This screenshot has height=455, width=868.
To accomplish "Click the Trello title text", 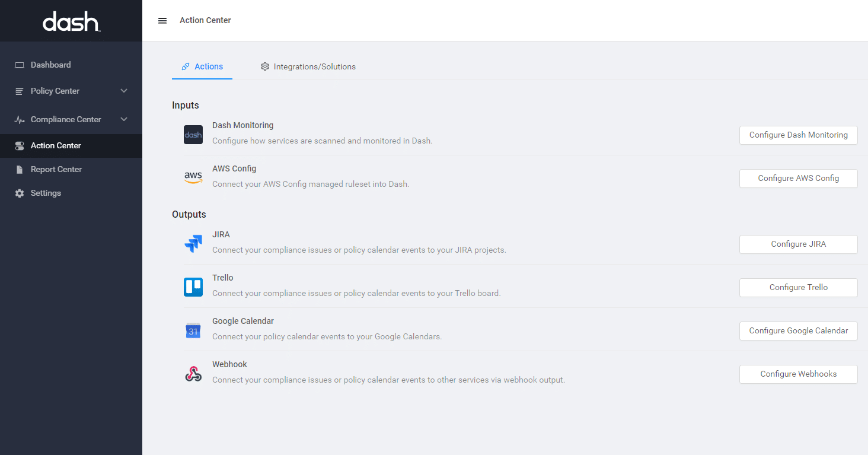I will pos(223,278).
